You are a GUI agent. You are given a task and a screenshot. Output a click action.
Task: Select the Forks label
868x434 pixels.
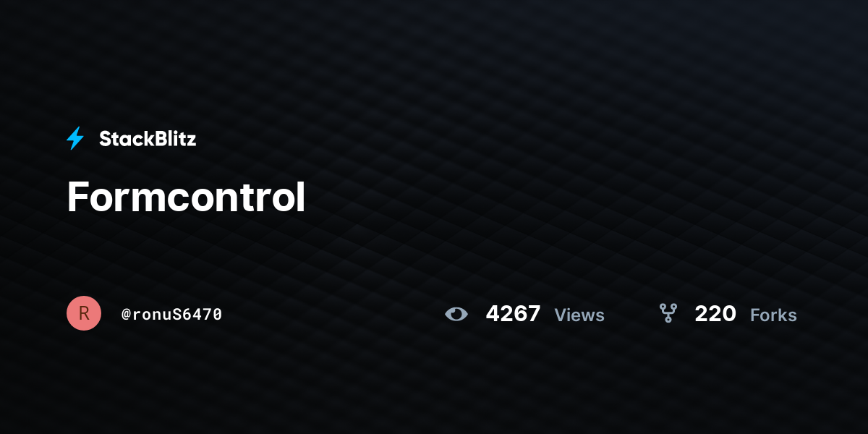[x=773, y=315]
